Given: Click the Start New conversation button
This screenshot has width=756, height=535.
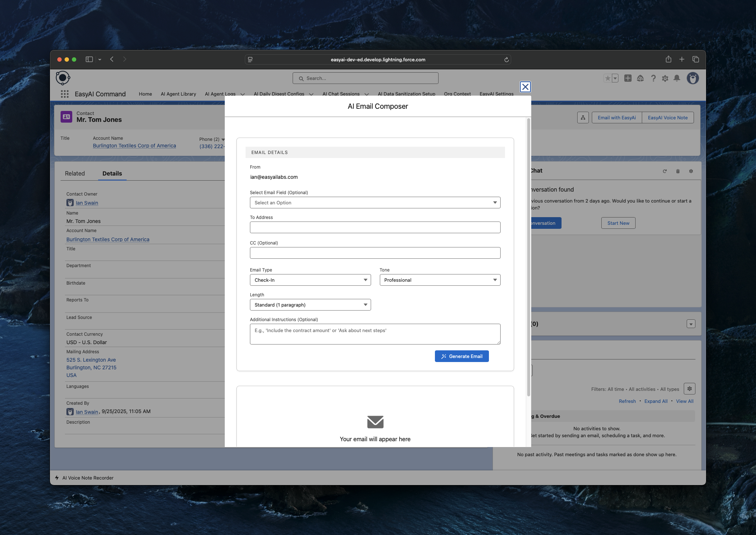Looking at the screenshot, I should 618,223.
